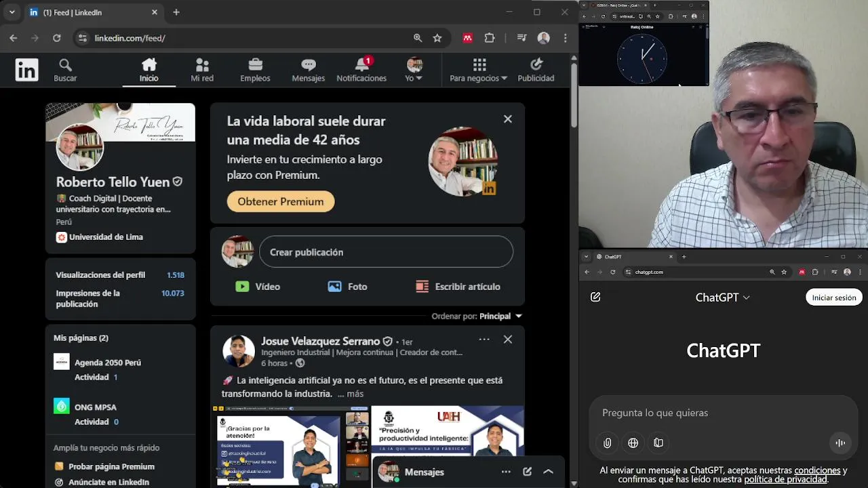Click LinkedIn browser back arrow

(x=14, y=38)
